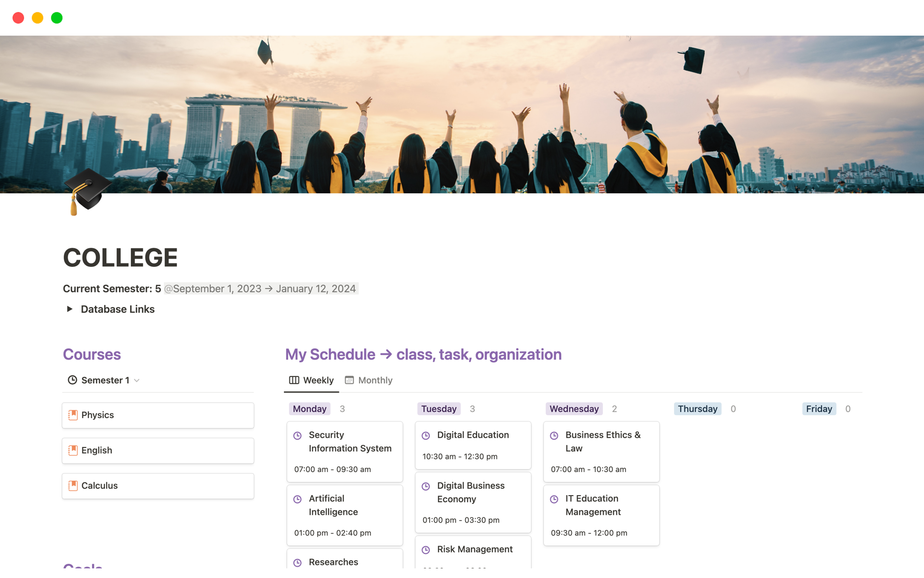The image size is (924, 578).
Task: Expand the Database Links toggle
Action: tap(69, 309)
